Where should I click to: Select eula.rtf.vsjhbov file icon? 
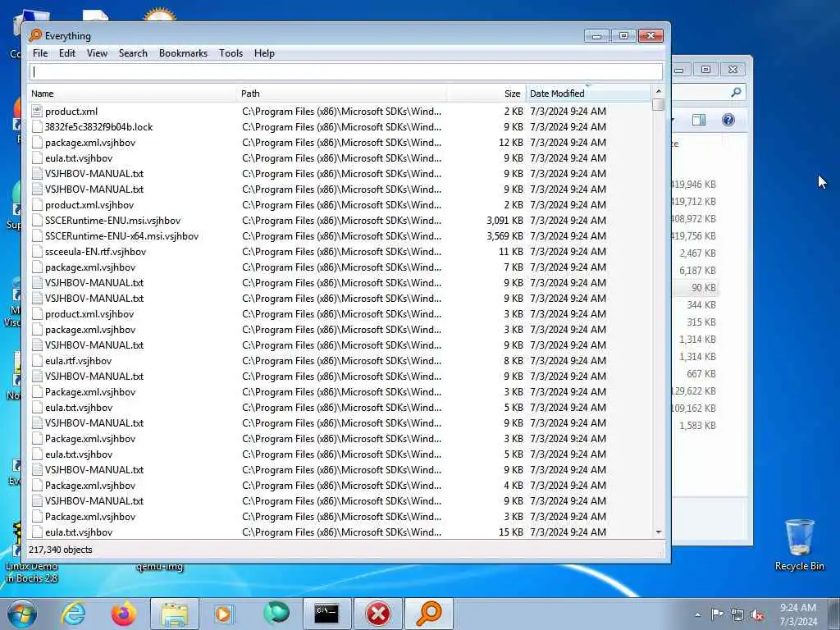pyautogui.click(x=36, y=361)
